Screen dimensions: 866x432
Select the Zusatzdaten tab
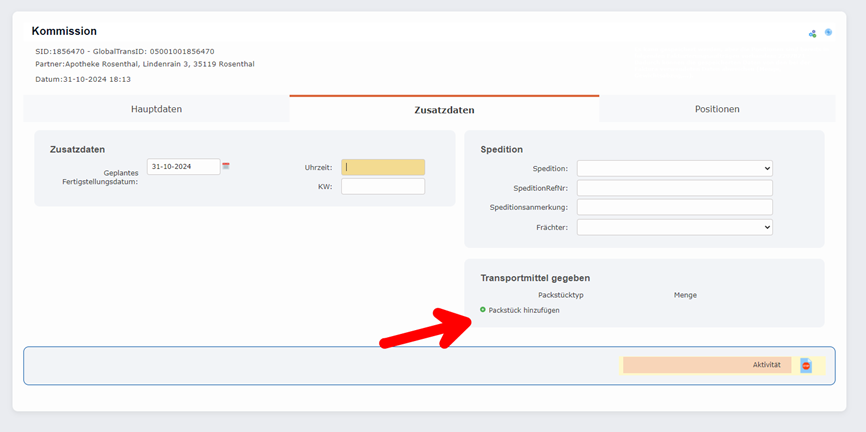(444, 109)
